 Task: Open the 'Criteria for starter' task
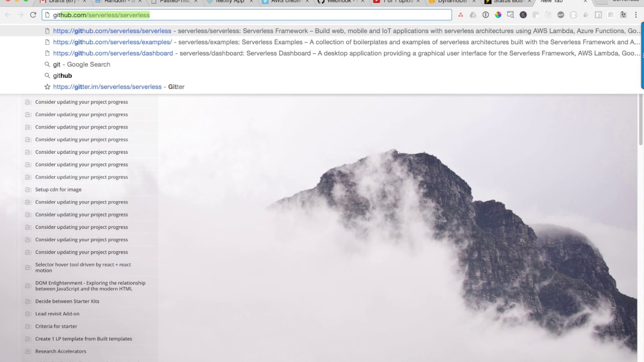click(56, 326)
